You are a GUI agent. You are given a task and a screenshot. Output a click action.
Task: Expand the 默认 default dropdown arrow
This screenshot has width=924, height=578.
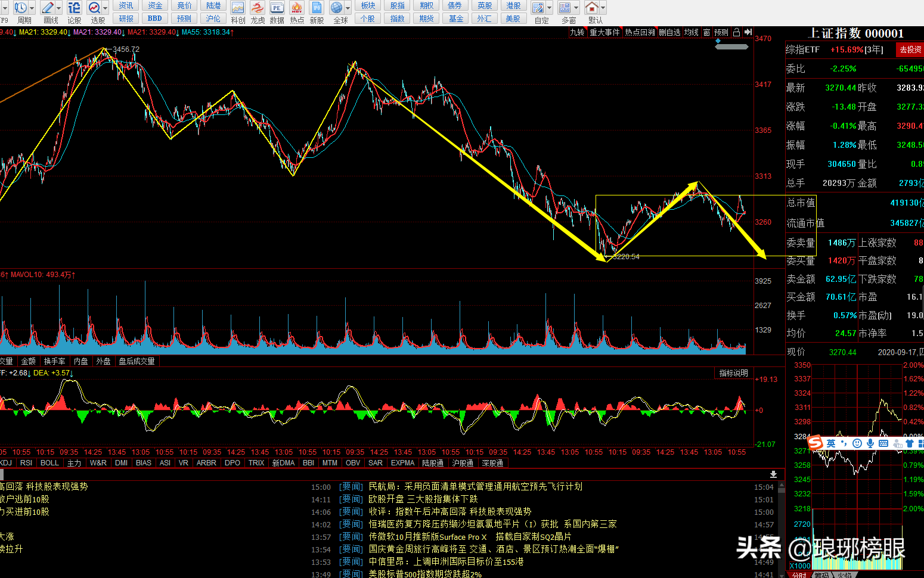pyautogui.click(x=603, y=8)
